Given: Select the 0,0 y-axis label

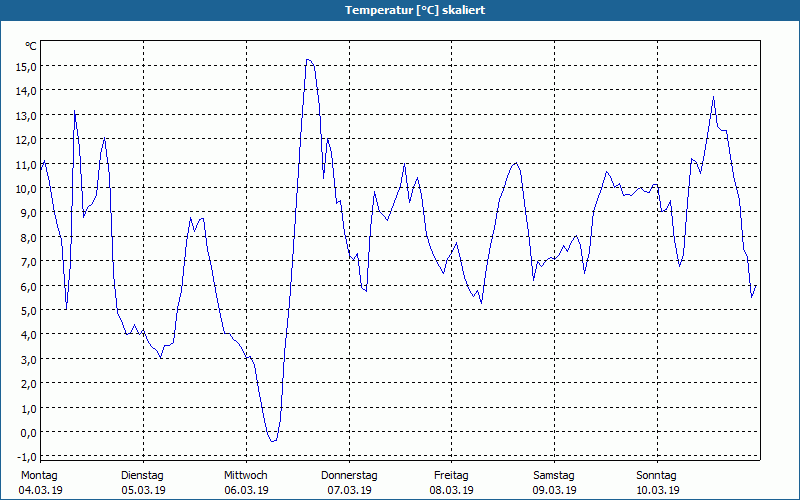Looking at the screenshot, I should pyautogui.click(x=28, y=432).
